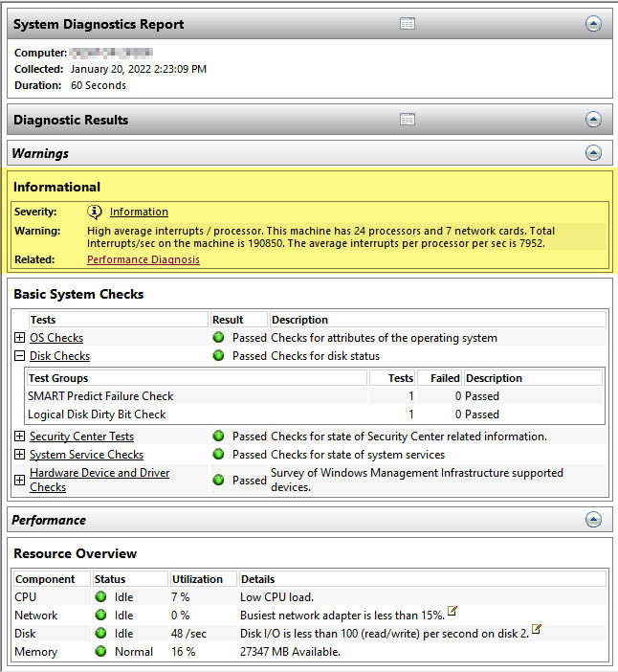This screenshot has width=618, height=672.
Task: Click the '60 Seconds' duration value
Action: tap(99, 85)
